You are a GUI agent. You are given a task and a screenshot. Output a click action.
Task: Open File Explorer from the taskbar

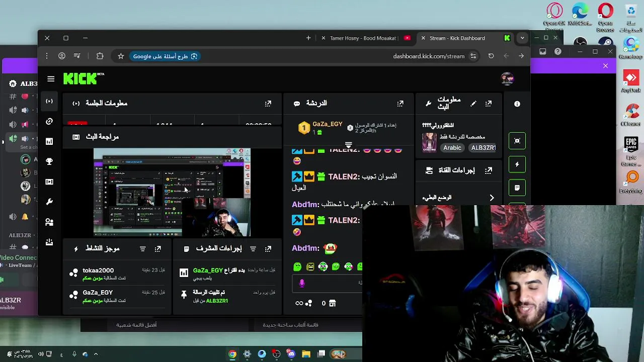(x=306, y=354)
